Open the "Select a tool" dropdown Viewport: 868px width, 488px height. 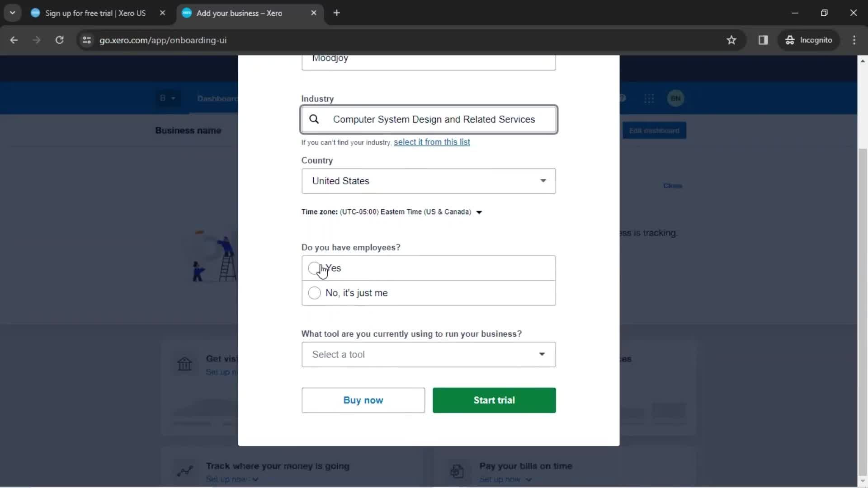[x=429, y=355]
